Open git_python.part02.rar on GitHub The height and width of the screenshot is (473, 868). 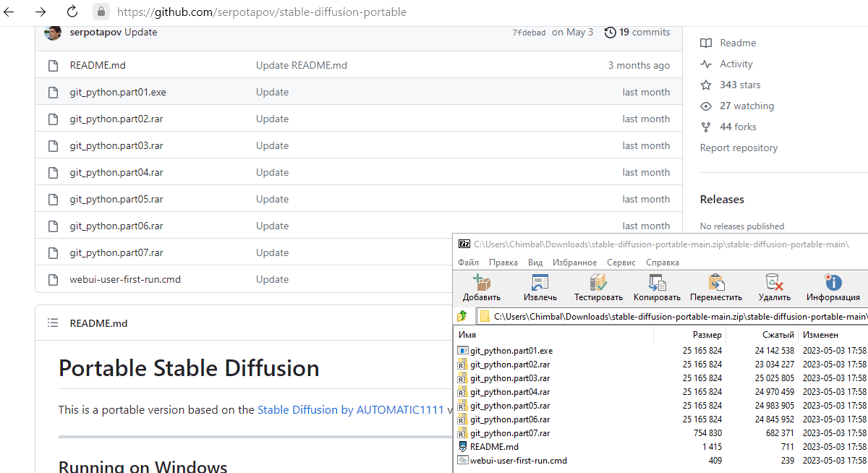pyautogui.click(x=116, y=119)
